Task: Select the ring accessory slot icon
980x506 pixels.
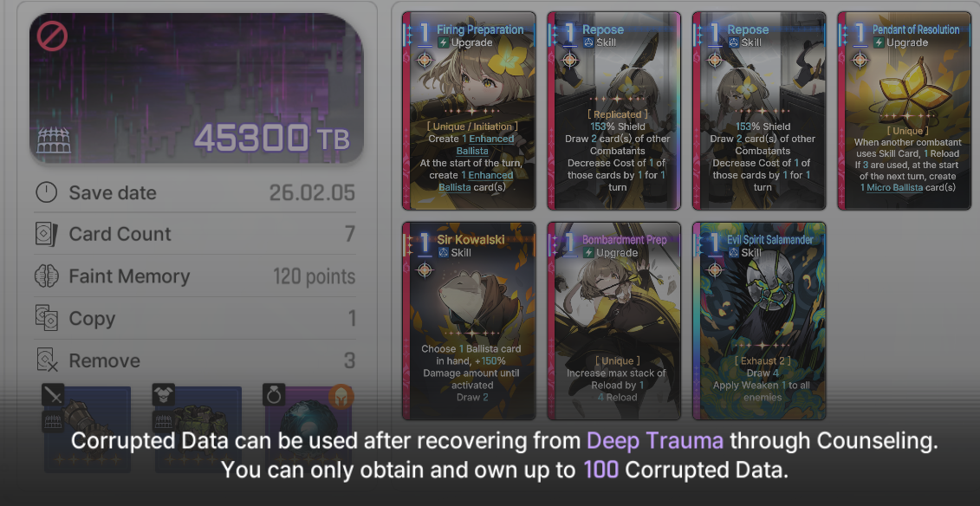Action: pos(274,395)
